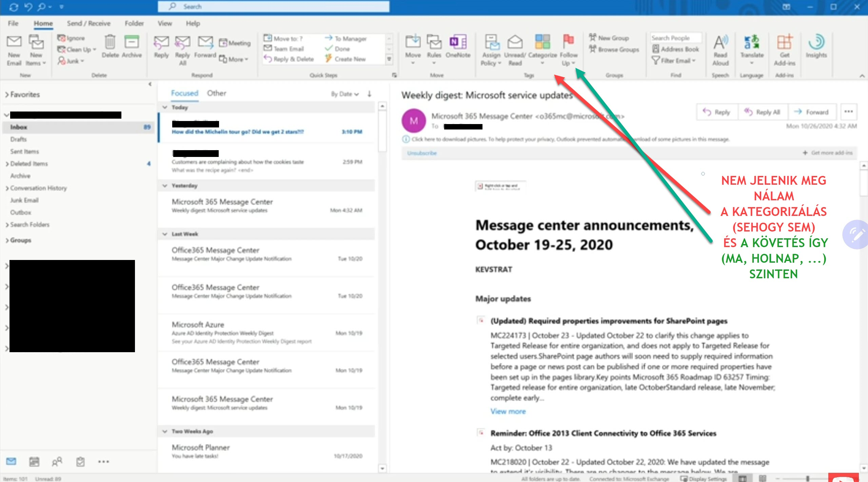This screenshot has width=868, height=482.
Task: Switch to Calendar view in bottom navigation
Action: 34,461
